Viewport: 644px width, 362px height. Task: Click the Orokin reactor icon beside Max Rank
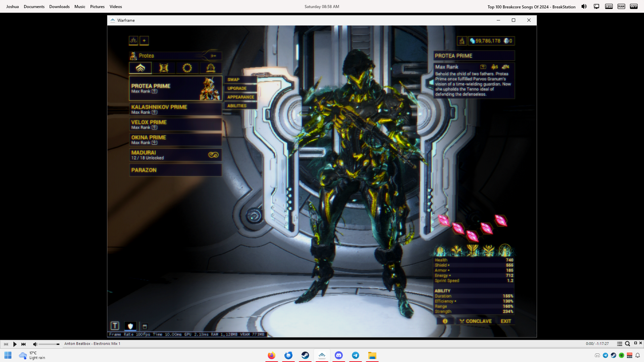click(483, 67)
